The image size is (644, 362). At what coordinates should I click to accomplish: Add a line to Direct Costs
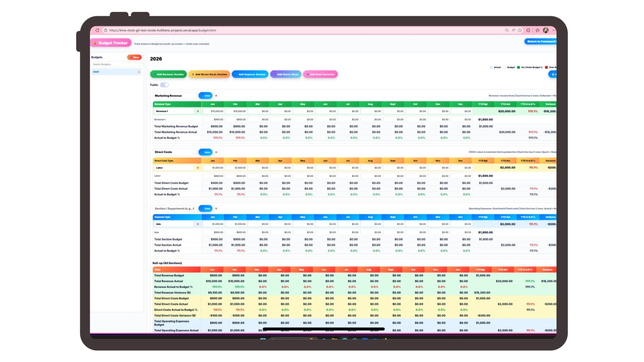(x=205, y=152)
